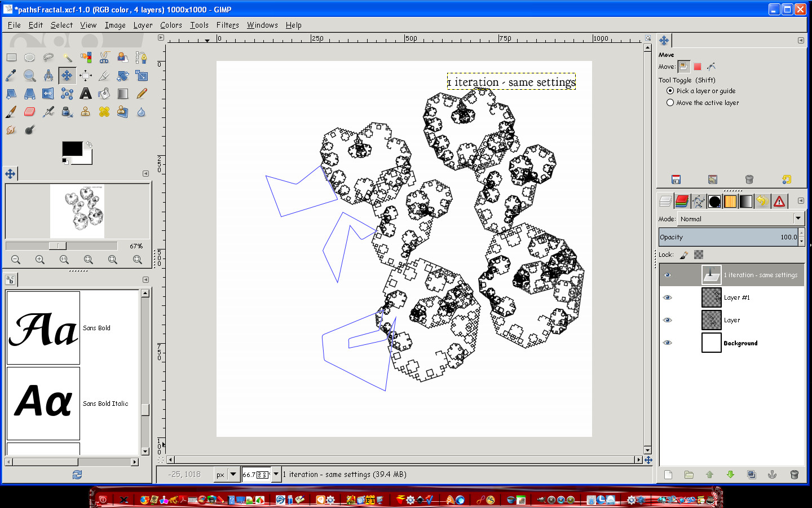The image size is (812, 508).
Task: Open the Windows menu
Action: click(262, 25)
